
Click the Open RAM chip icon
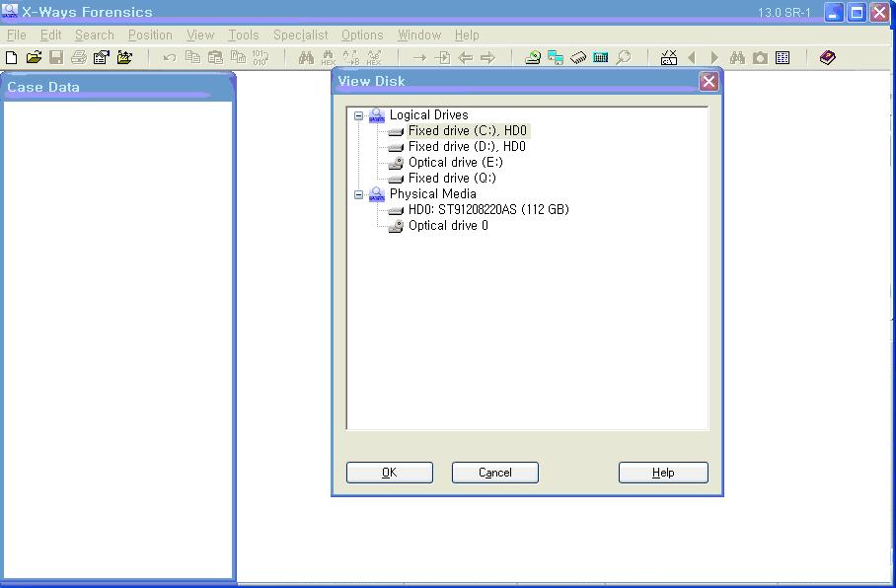[x=578, y=57]
